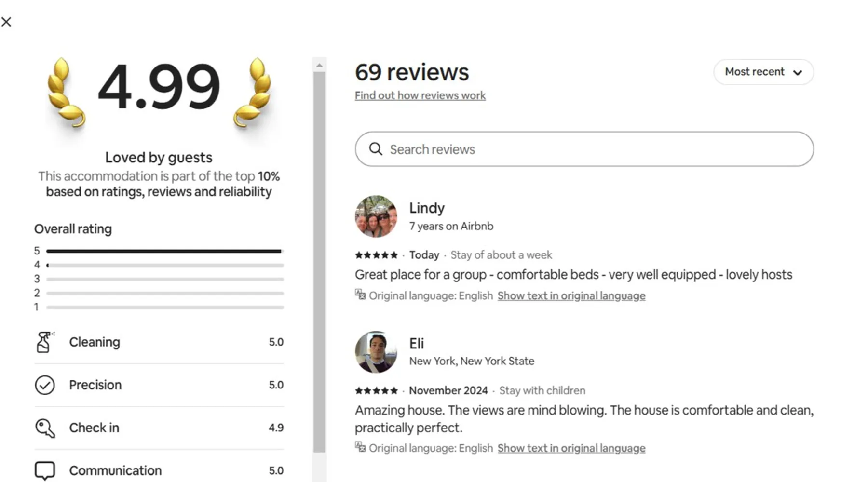
Task: Click the Check in key icon
Action: pos(45,428)
